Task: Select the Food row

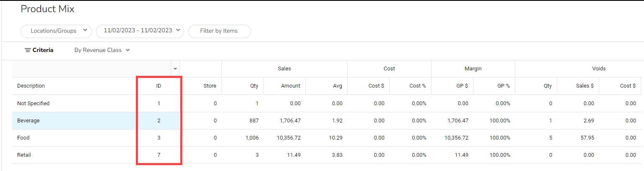Action: click(x=23, y=138)
